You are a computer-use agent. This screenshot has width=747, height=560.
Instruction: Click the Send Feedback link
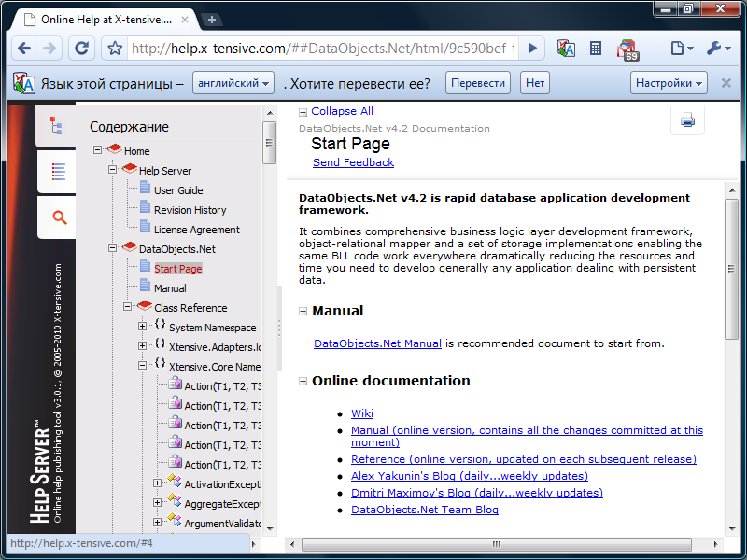[x=354, y=162]
